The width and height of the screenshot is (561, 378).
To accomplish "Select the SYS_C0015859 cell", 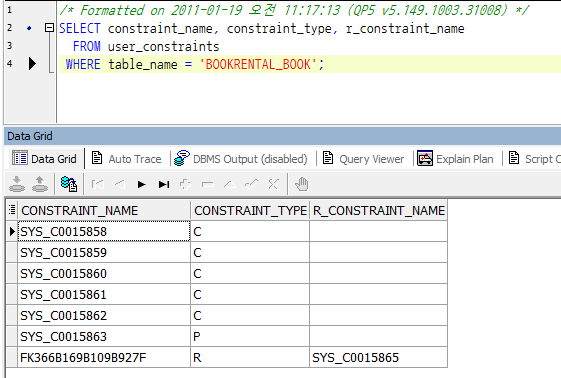I will click(x=104, y=252).
